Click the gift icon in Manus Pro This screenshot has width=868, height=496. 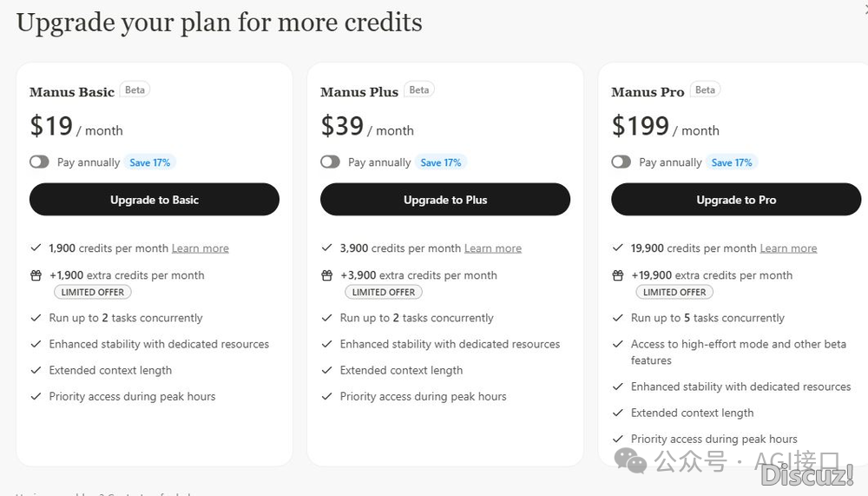[x=617, y=275]
